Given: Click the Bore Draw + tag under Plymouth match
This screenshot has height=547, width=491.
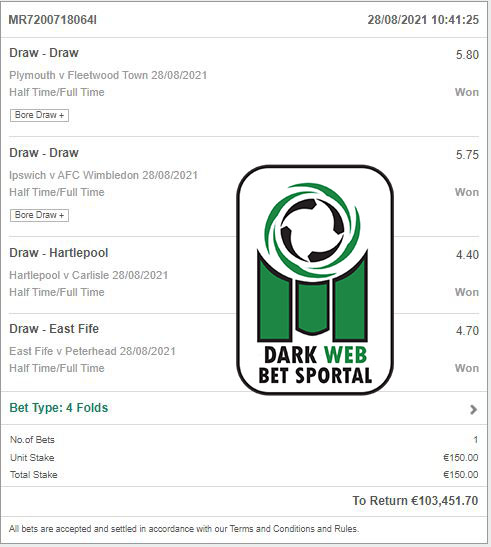Looking at the screenshot, I should pos(39,115).
